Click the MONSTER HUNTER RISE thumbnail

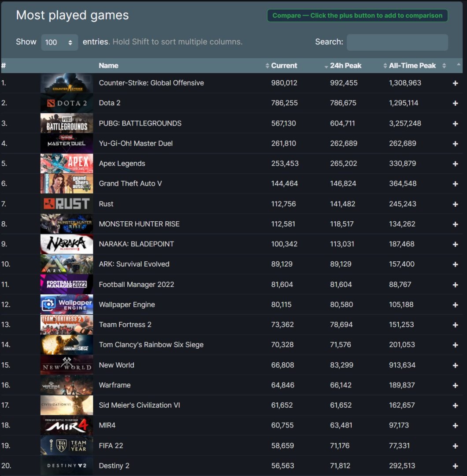pyautogui.click(x=67, y=224)
